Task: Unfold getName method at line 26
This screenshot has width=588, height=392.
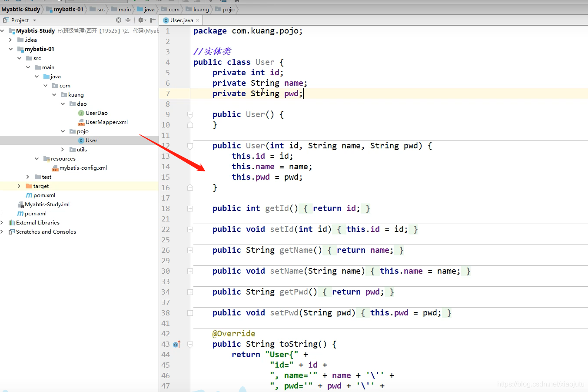Action: coord(190,250)
